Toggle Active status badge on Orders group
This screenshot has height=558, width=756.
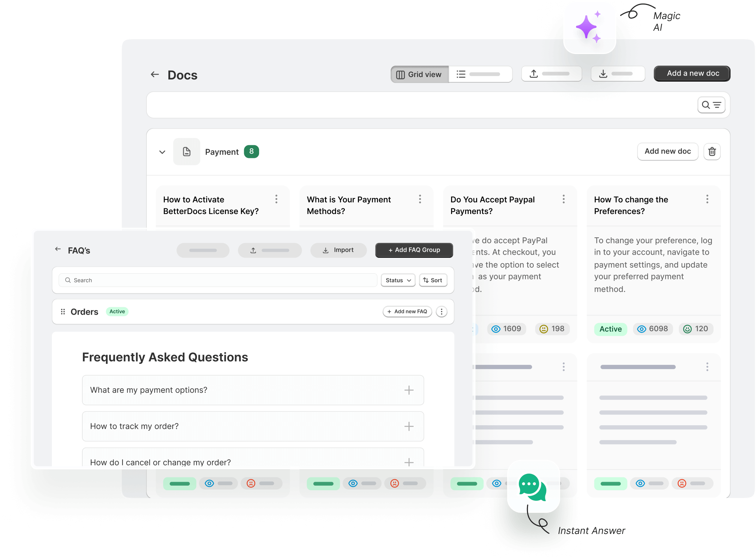[117, 311]
